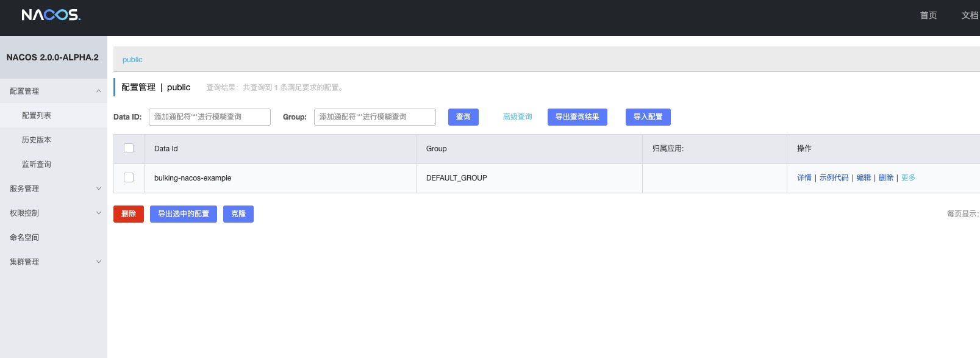Click 编辑 for bulking-nacos-example

[864, 178]
